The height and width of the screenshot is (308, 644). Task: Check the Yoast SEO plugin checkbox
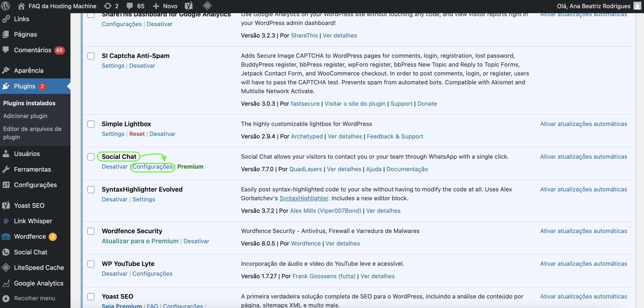click(x=91, y=296)
